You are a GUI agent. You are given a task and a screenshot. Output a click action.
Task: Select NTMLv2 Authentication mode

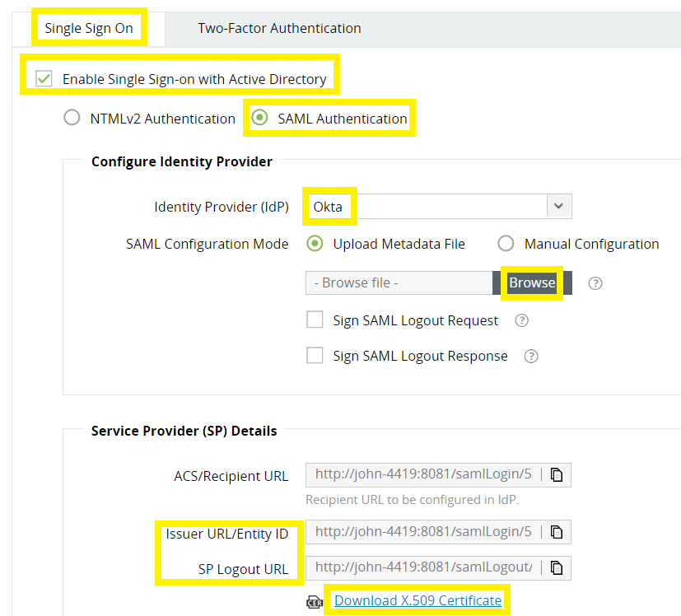(x=72, y=118)
